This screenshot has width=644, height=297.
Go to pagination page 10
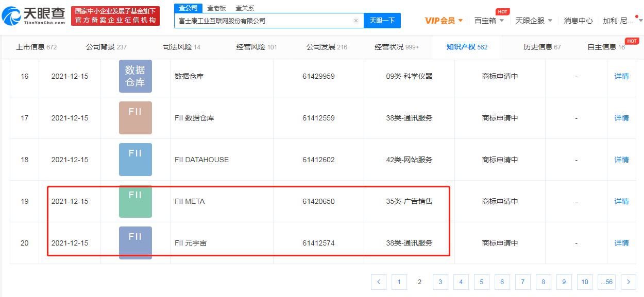(585, 282)
